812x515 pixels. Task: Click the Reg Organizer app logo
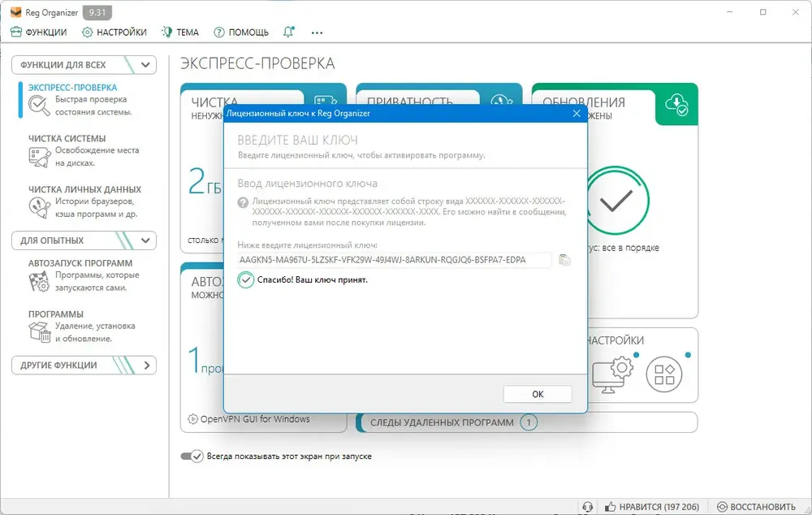[16, 12]
